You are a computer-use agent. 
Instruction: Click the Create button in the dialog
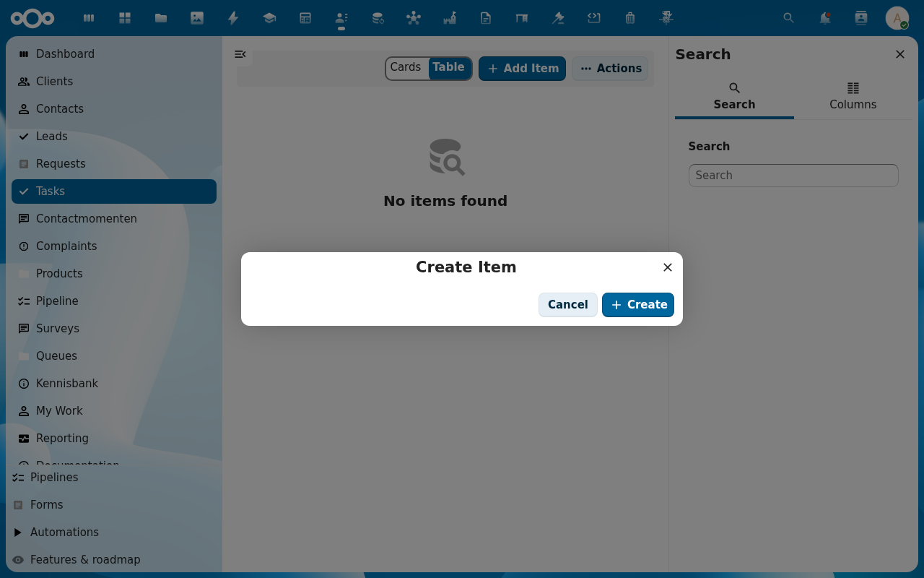coord(638,305)
